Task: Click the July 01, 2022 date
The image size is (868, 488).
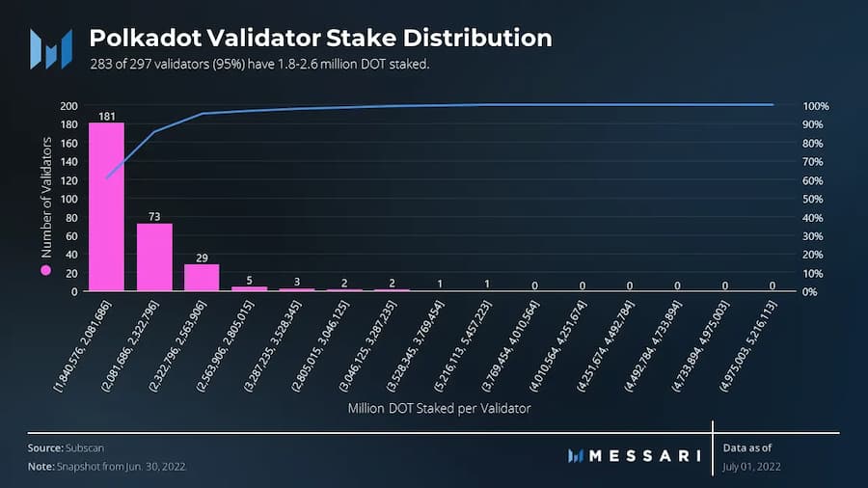Action: coord(751,467)
